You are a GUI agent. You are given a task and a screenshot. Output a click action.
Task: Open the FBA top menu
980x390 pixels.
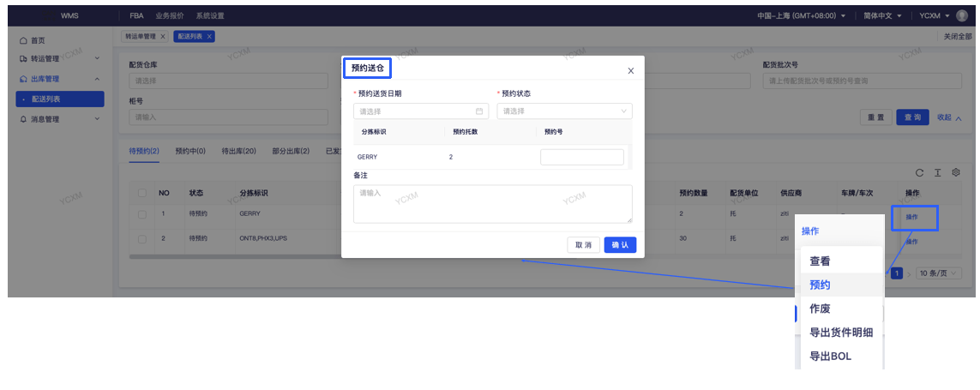pos(136,15)
